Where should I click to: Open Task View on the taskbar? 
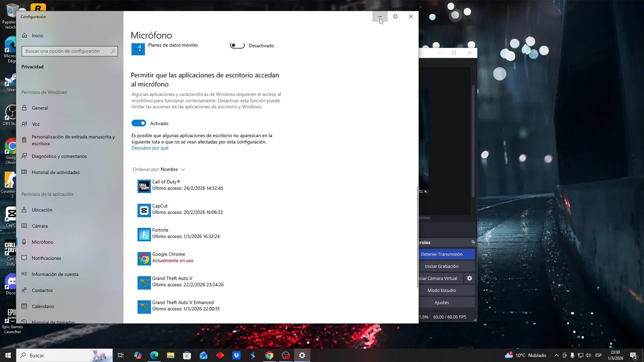[x=121, y=355]
